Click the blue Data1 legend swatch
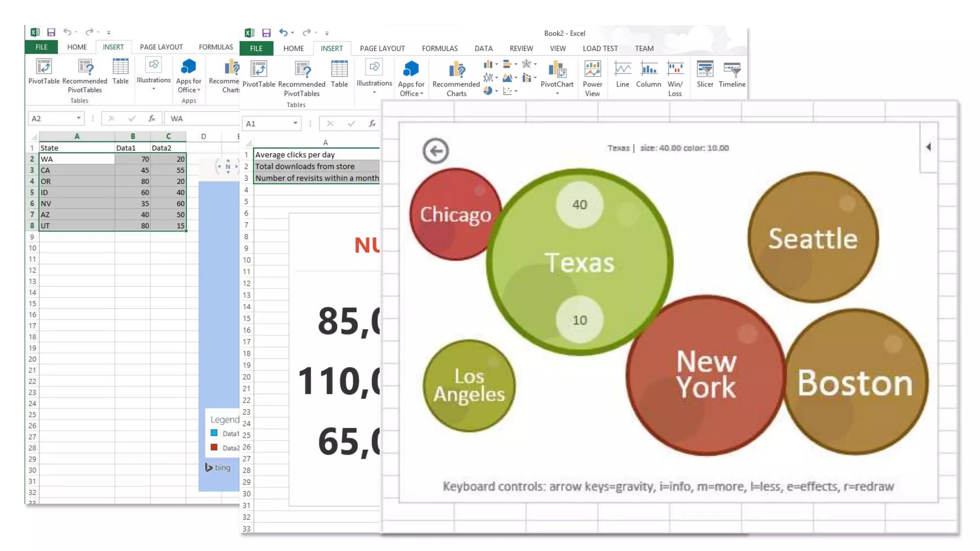Viewport: 980px width, 551px height. coord(214,433)
